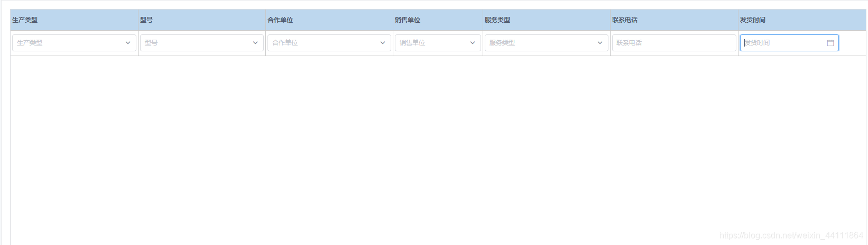Click into the 联系电话 input field
This screenshot has height=245, width=868.
[x=674, y=43]
